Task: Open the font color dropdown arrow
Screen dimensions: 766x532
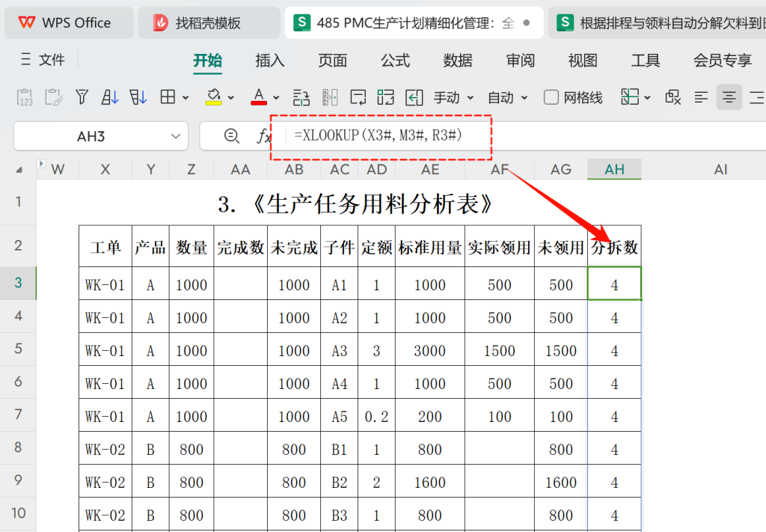Action: click(276, 98)
